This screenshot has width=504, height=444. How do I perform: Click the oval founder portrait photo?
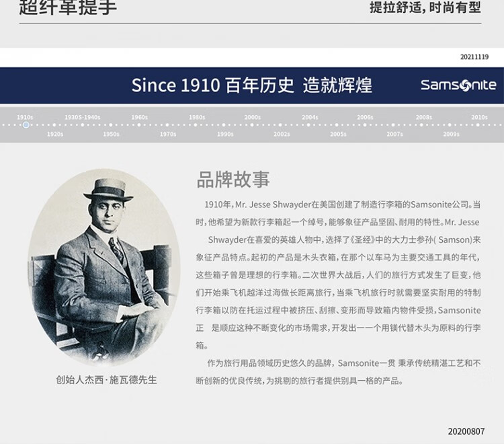[x=103, y=267]
